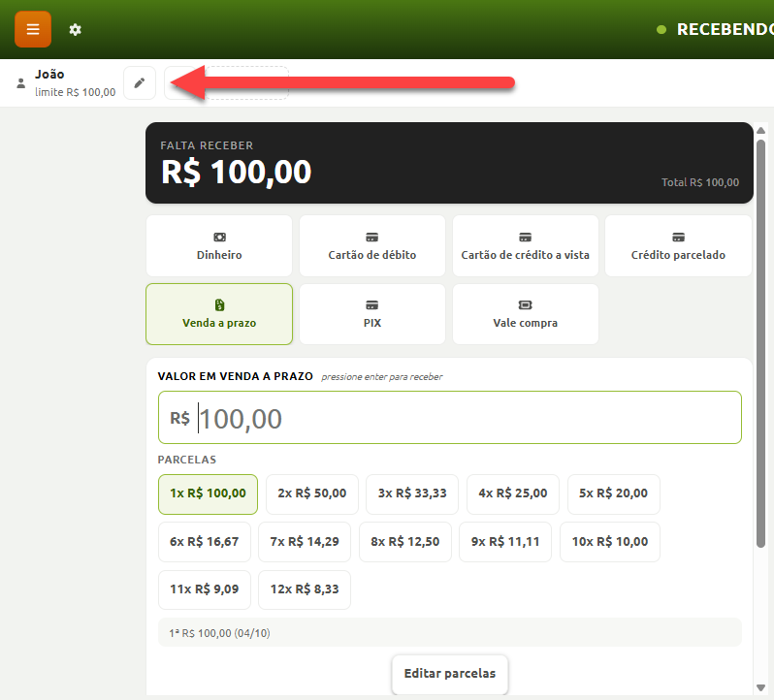Select Crédito parcelado option

tap(678, 245)
